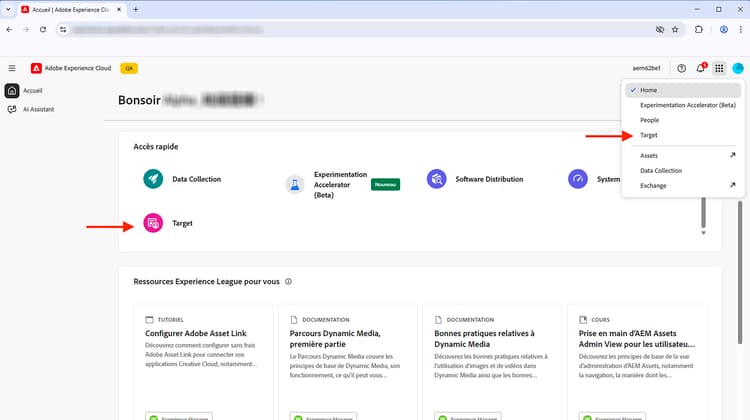Select Home in the apps menu

(683, 90)
